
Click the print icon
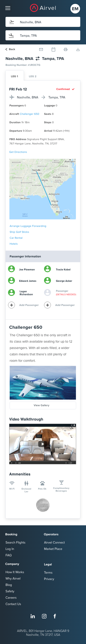click(65, 49)
